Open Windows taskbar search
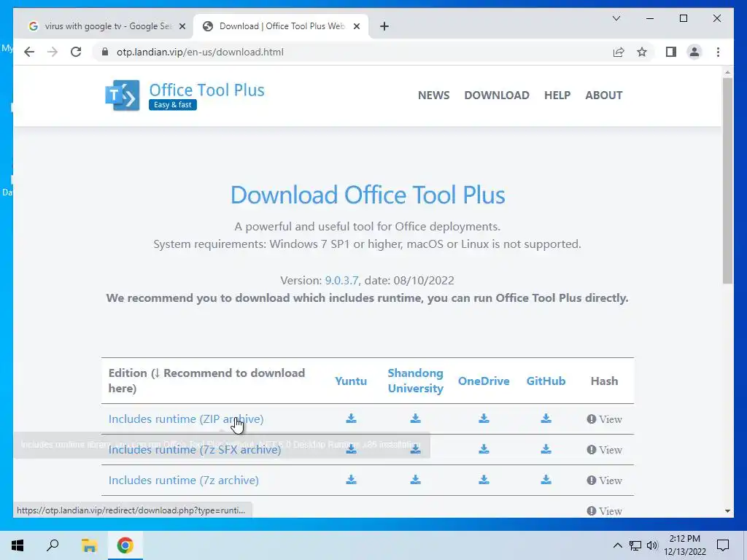This screenshot has width=747, height=560. click(53, 545)
